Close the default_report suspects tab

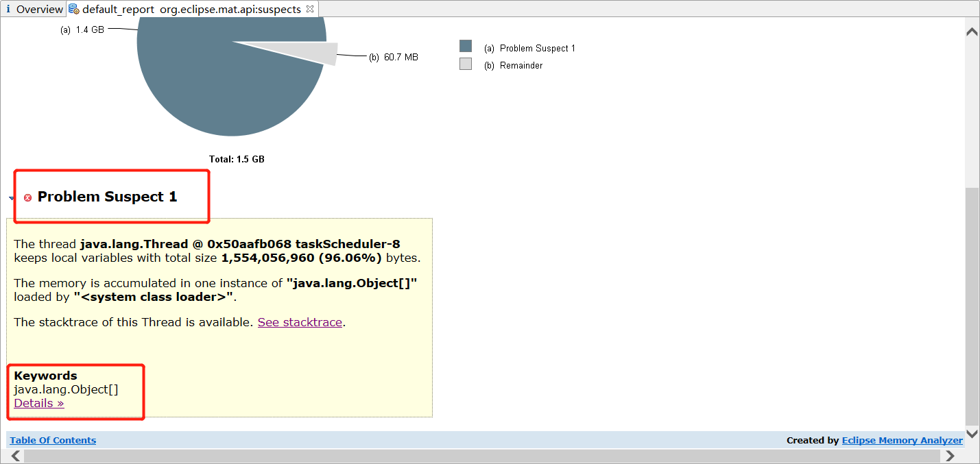point(310,9)
